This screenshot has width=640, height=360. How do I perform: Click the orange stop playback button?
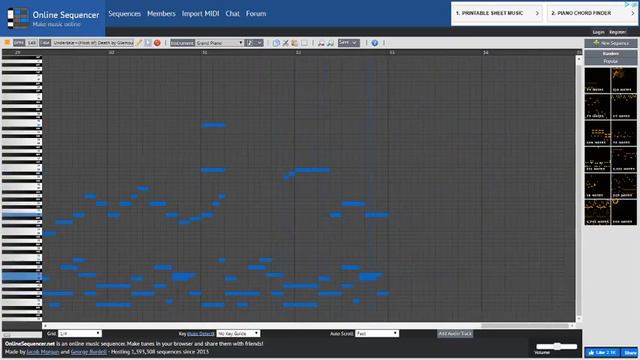[7, 42]
